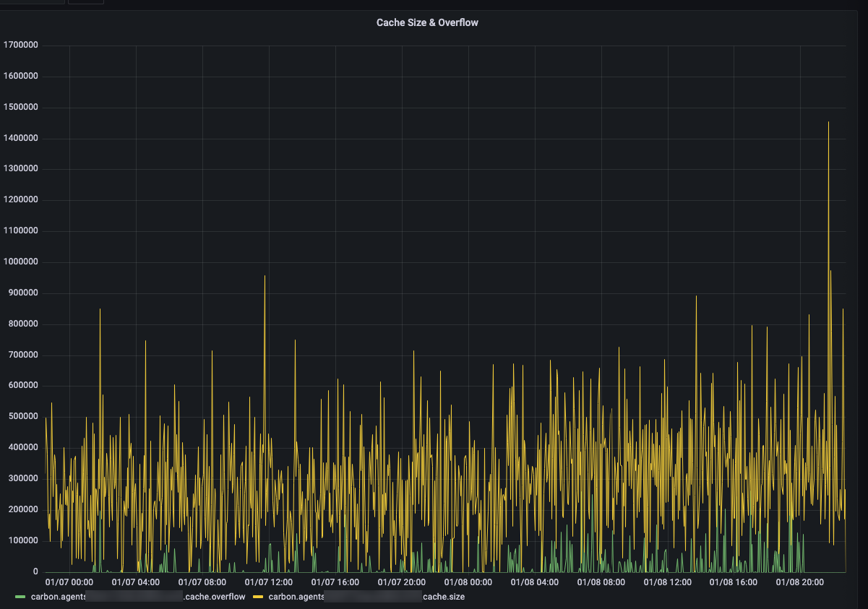868x609 pixels.
Task: Click the yellow spike peak near 01/07 12:00
Action: [265, 277]
